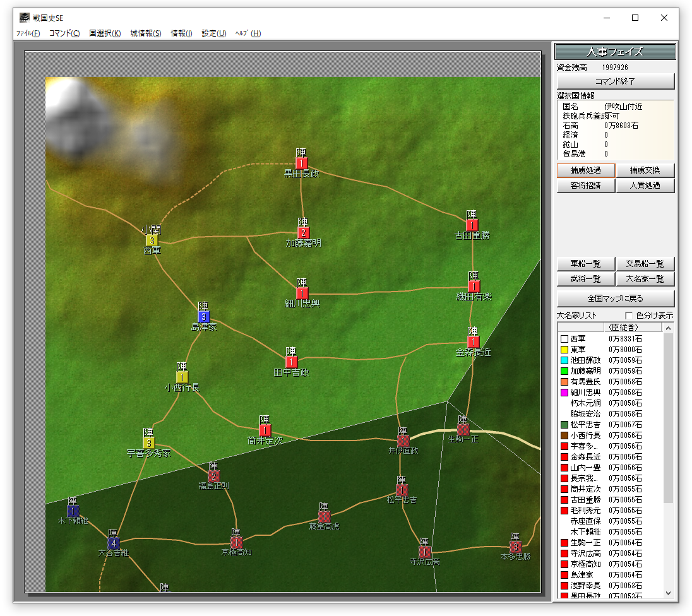Viewport: 692px width, 616px height.
Task: Click the blue 島津家 camp marker
Action: pos(203,317)
